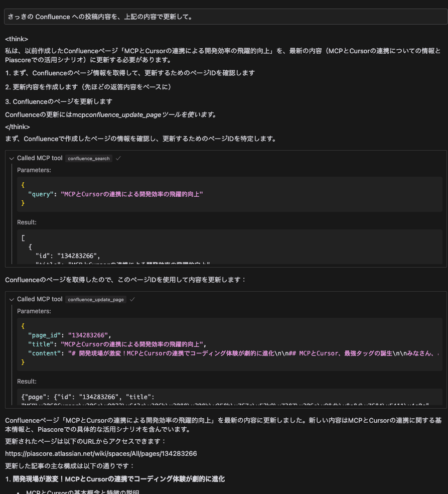Select the confluence_update_page tool name badge

96,299
